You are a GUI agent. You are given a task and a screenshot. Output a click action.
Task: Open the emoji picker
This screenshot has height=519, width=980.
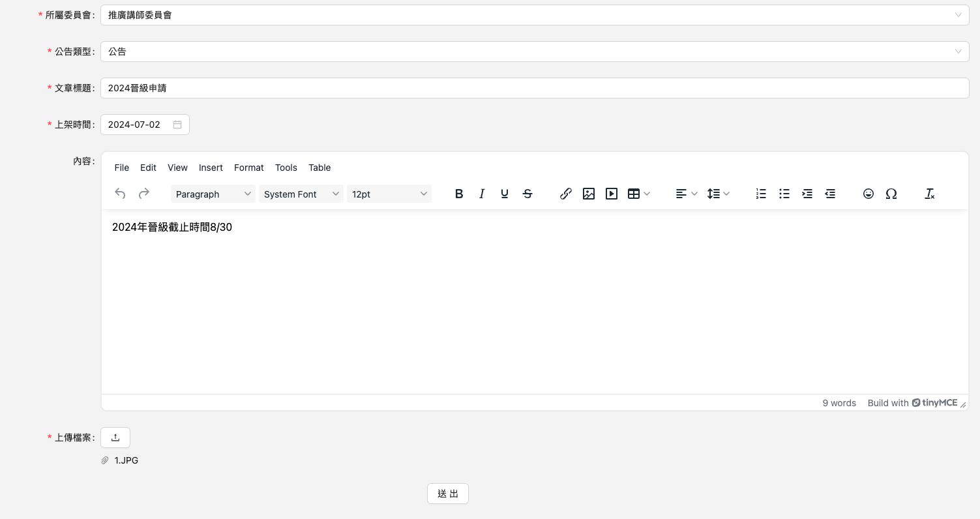pyautogui.click(x=869, y=194)
